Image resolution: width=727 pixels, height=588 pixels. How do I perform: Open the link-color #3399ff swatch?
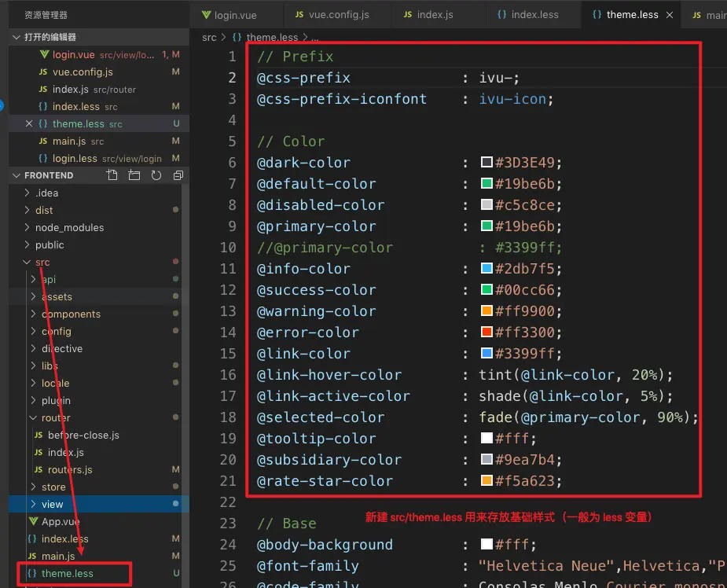pyautogui.click(x=487, y=354)
